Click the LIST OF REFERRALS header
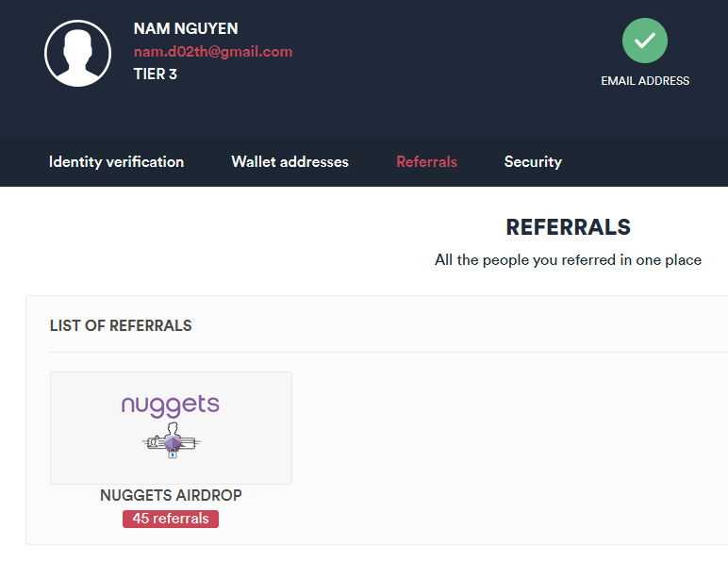Viewport: 728px width, 562px height. pos(121,326)
